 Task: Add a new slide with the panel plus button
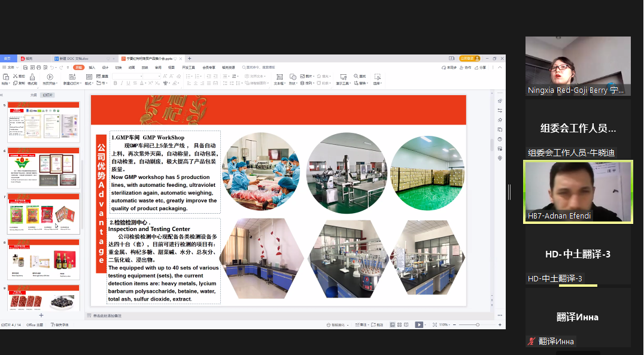click(41, 315)
